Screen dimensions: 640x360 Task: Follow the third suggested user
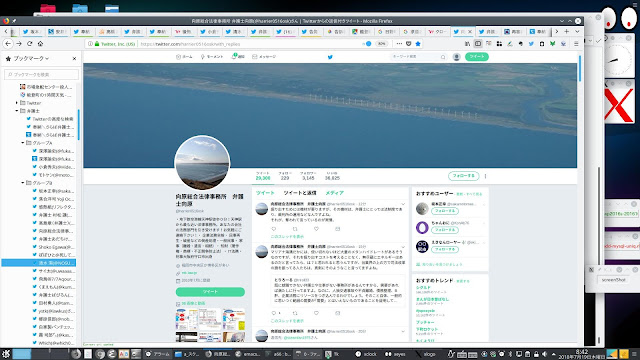tap(444, 249)
